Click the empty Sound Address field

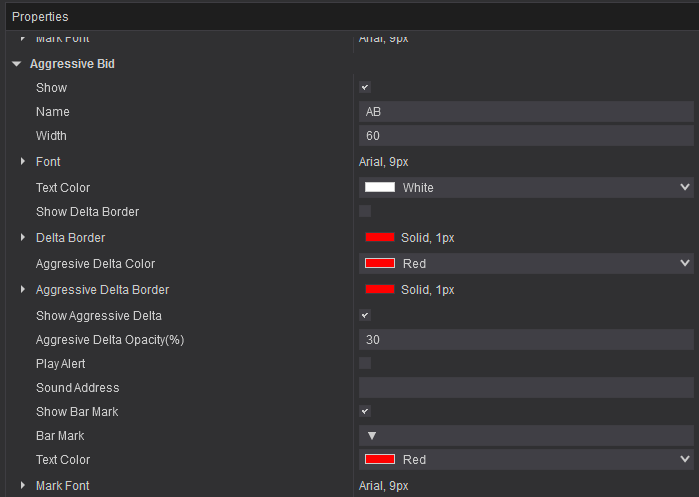point(525,388)
